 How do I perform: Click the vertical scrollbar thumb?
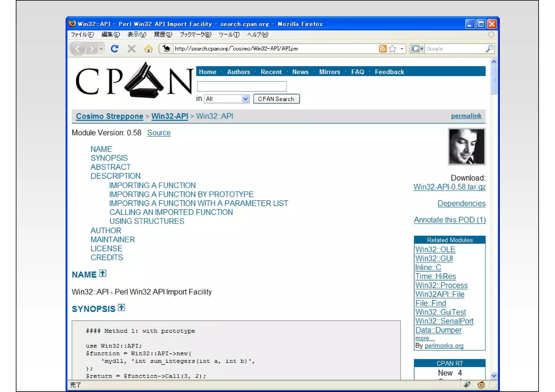[494, 80]
